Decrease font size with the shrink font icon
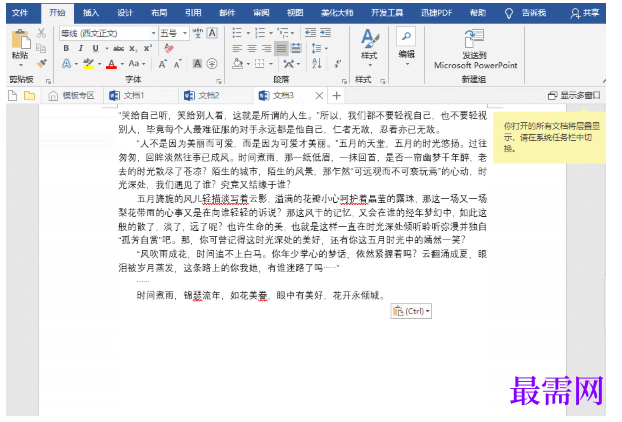This screenshot has width=622, height=422. 178,63
